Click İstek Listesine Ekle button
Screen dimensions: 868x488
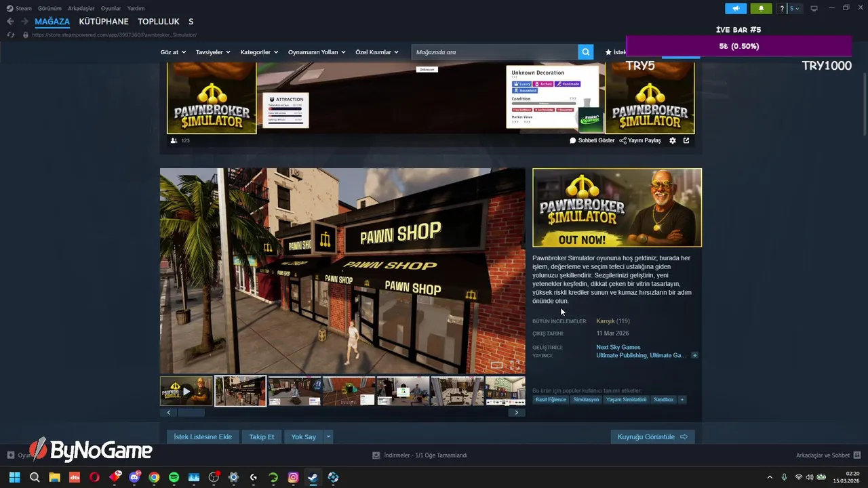coord(203,437)
